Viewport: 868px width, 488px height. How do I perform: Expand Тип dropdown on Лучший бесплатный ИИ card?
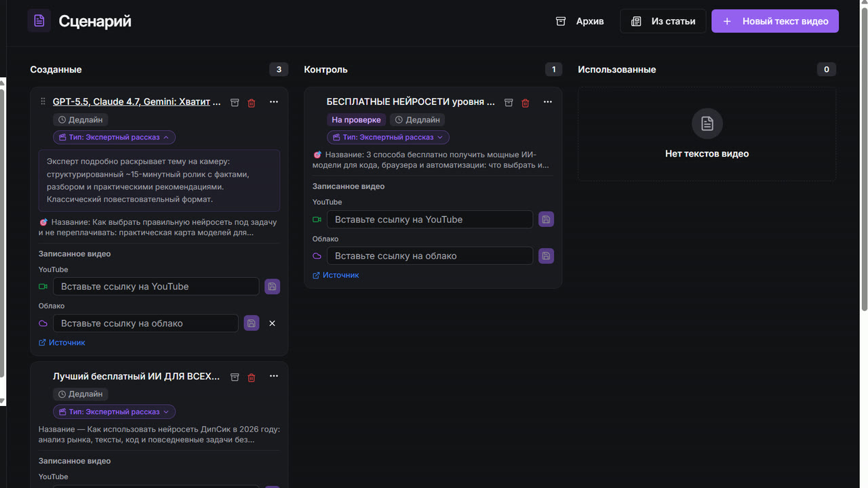point(115,411)
